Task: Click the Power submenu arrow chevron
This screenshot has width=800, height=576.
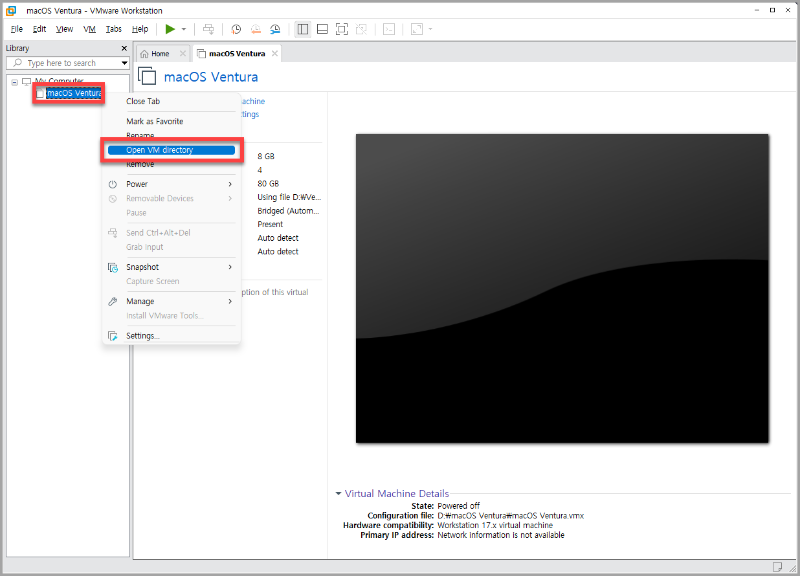Action: 230,184
